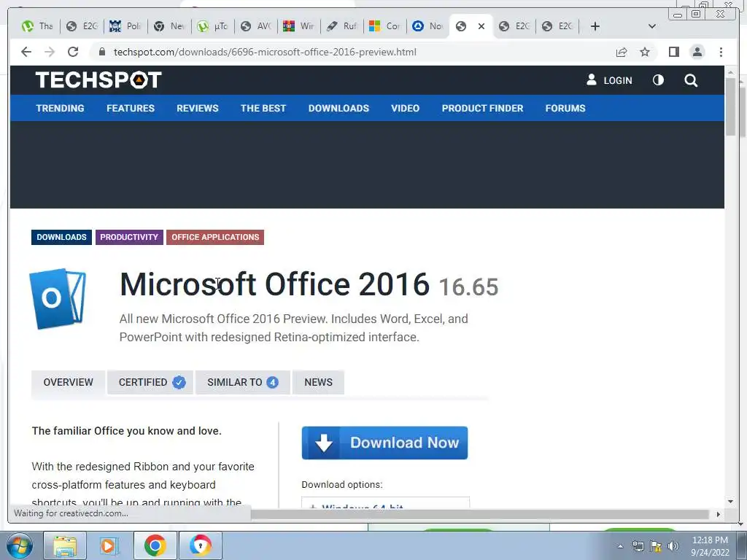Screen dimensions: 747x560
Task: Open the FORUMS nav item
Action: pos(565,108)
